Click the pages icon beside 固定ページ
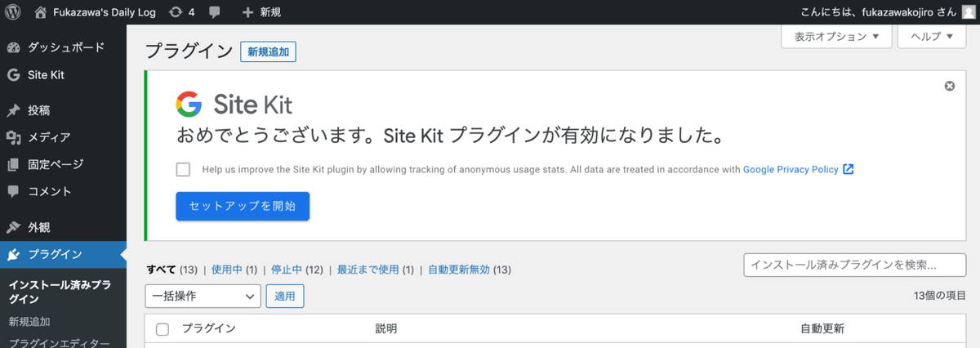Screen dimensions: 980x348 [13, 164]
